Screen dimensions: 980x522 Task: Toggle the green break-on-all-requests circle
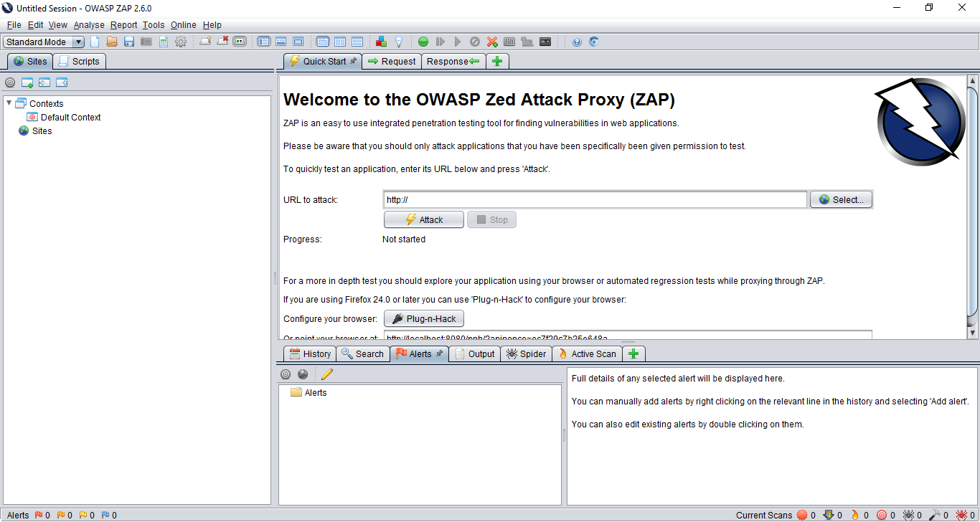[423, 42]
